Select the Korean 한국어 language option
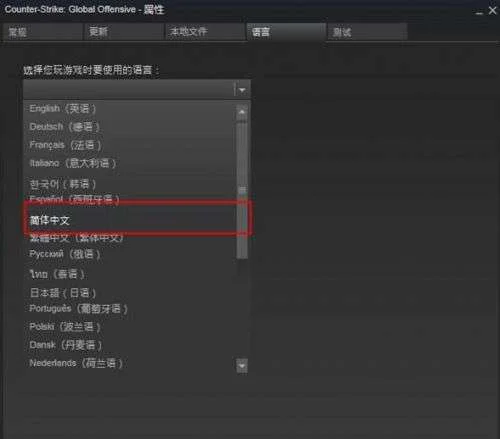 pos(63,184)
